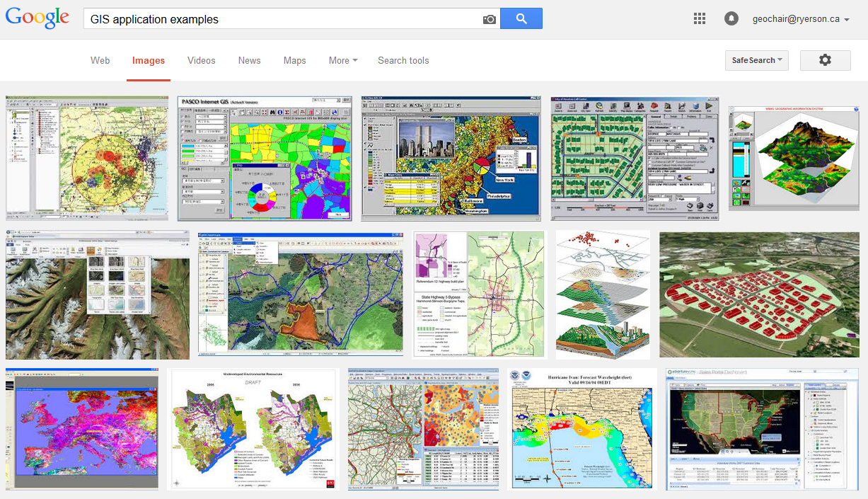Switch to the Videos tab
Viewport: 868px width, 499px height.
[x=201, y=61]
